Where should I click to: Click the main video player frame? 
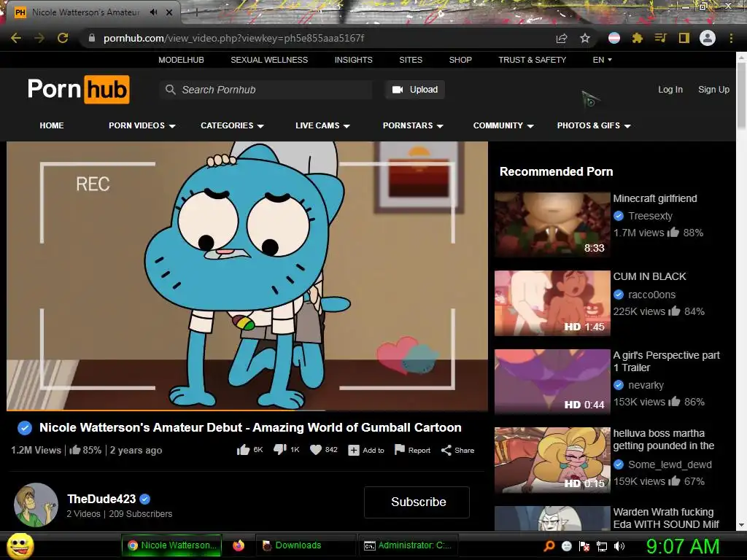coord(247,275)
